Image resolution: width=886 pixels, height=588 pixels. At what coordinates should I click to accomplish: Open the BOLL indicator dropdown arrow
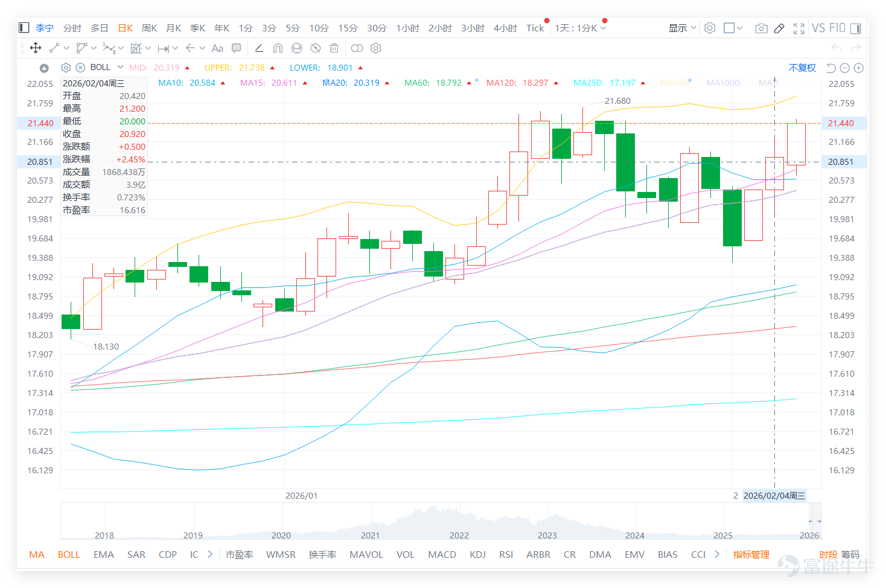click(x=121, y=67)
